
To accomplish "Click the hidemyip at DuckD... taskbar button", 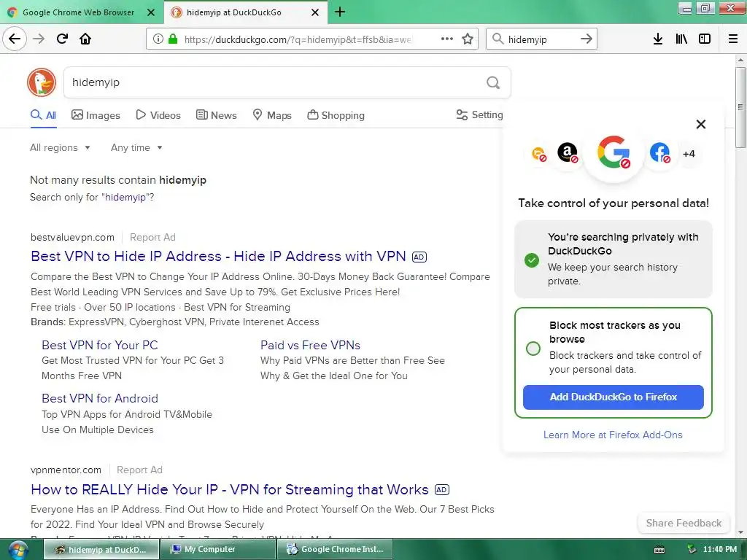I will [101, 549].
